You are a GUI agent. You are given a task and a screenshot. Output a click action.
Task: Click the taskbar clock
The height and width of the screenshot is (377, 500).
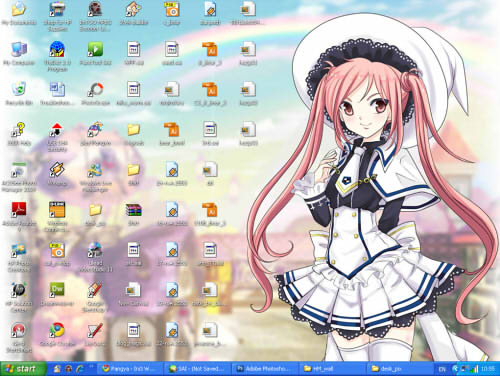click(487, 369)
